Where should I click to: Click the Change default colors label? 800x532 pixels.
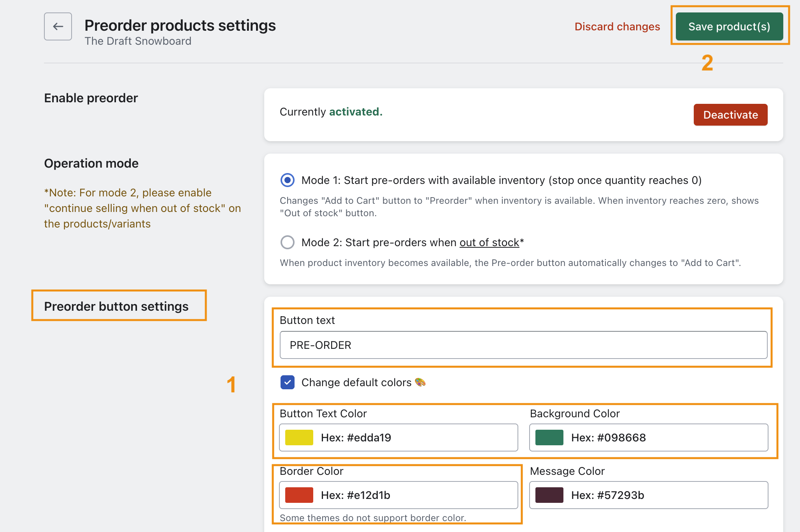pyautogui.click(x=356, y=382)
